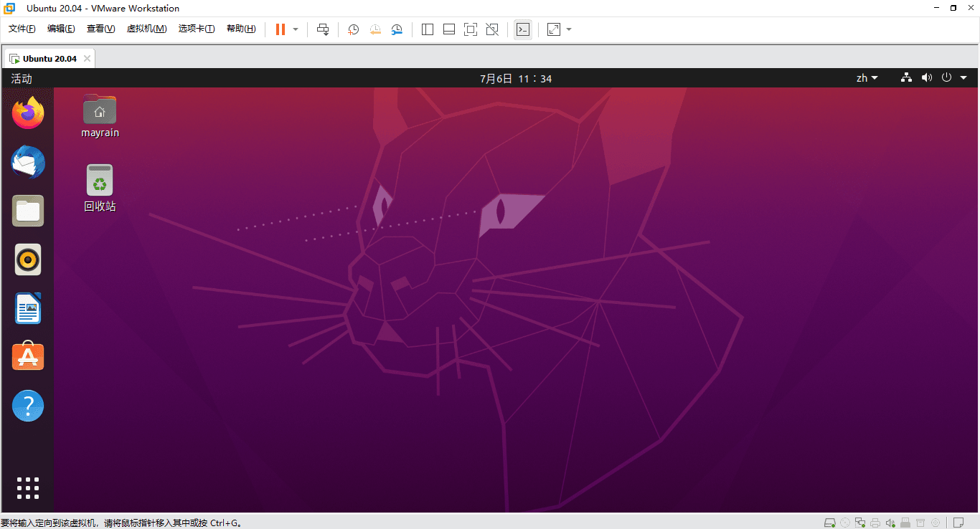Open the zh input method dropdown
Viewport: 980px width, 529px height.
pyautogui.click(x=867, y=78)
